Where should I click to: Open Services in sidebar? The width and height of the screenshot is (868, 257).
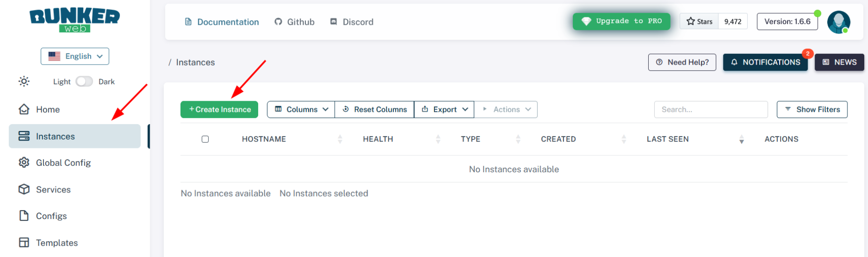pyautogui.click(x=75, y=189)
